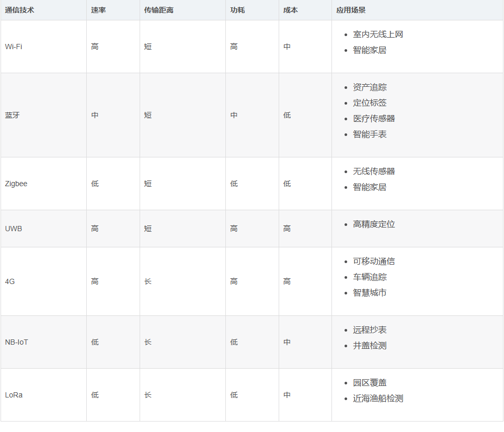The image size is (504, 432).
Task: Select the Zigbee technology name cell
Action: (x=16, y=184)
